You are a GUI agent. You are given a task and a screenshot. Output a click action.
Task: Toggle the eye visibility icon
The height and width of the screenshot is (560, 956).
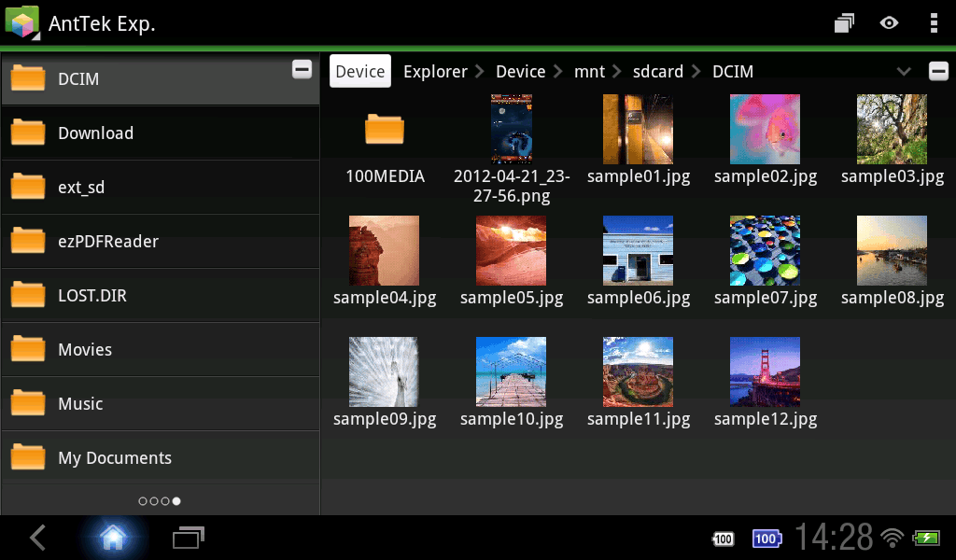tap(889, 23)
